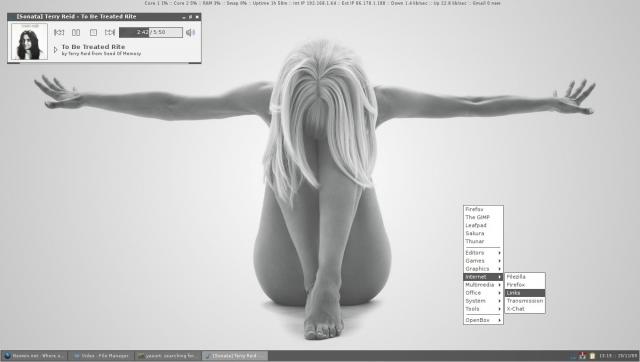The image size is (640, 362).
Task: Expand the Office submenu
Action: pyautogui.click(x=483, y=293)
